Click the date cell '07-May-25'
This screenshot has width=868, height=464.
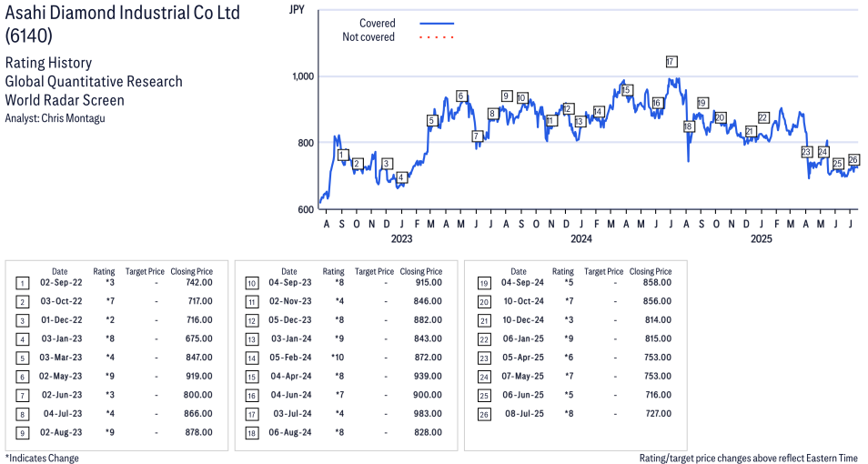point(523,376)
